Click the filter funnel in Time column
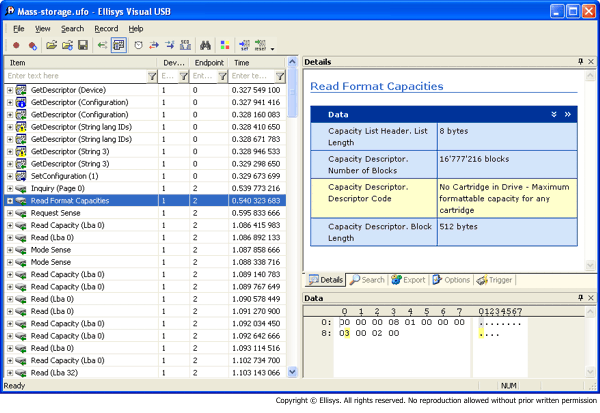Image resolution: width=600 pixels, height=413 pixels. (x=279, y=76)
